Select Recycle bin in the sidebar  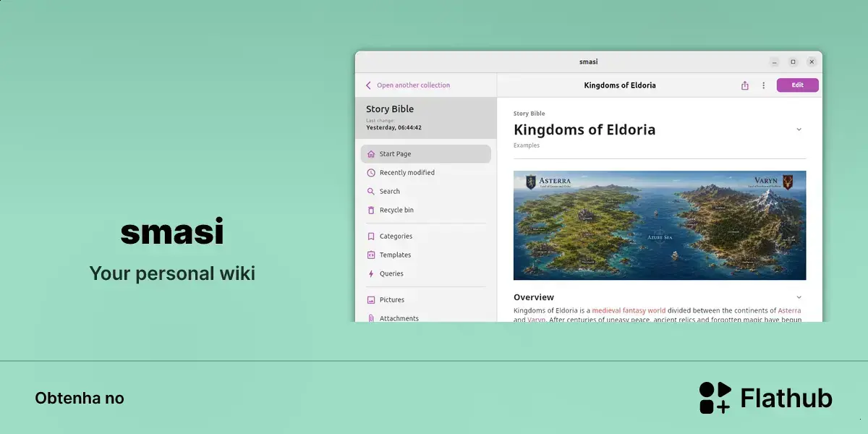tap(426, 210)
